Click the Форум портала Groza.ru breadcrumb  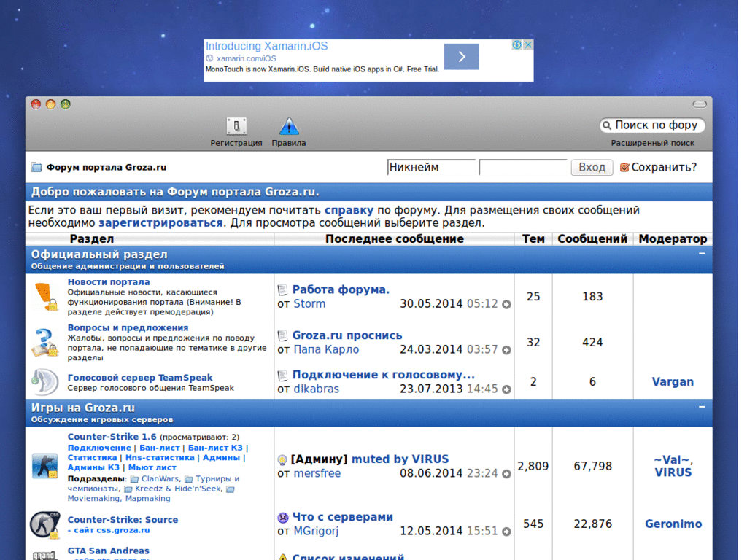107,167
